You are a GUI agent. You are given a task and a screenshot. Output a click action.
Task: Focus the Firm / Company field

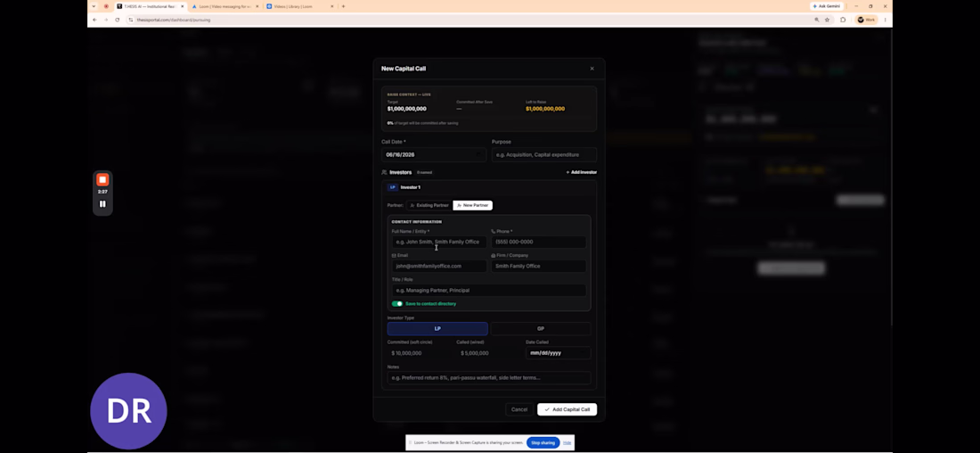pyautogui.click(x=539, y=266)
